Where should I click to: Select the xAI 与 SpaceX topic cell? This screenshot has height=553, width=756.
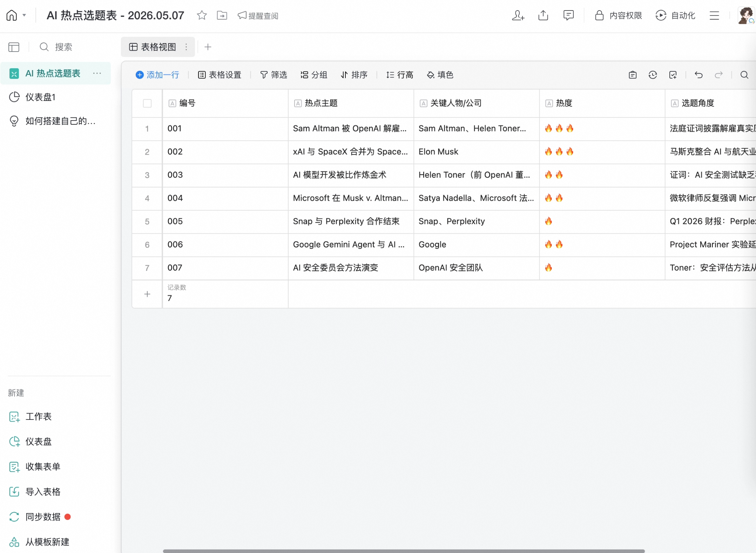[351, 152]
